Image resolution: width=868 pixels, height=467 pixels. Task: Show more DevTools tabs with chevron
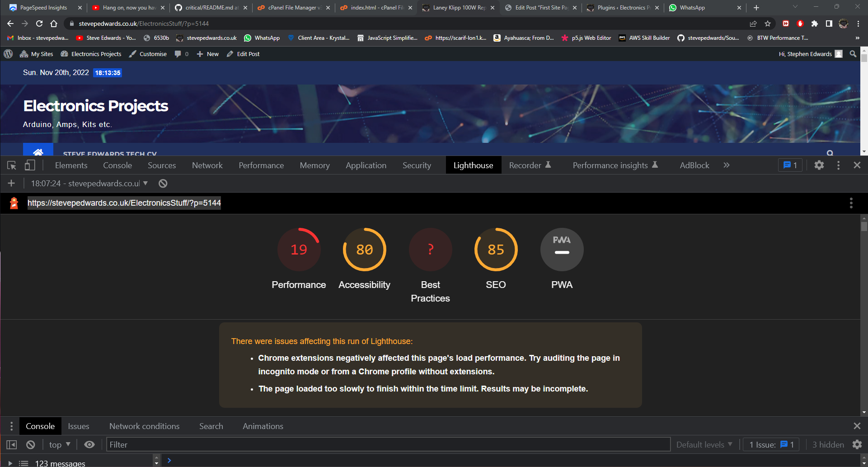tap(727, 165)
